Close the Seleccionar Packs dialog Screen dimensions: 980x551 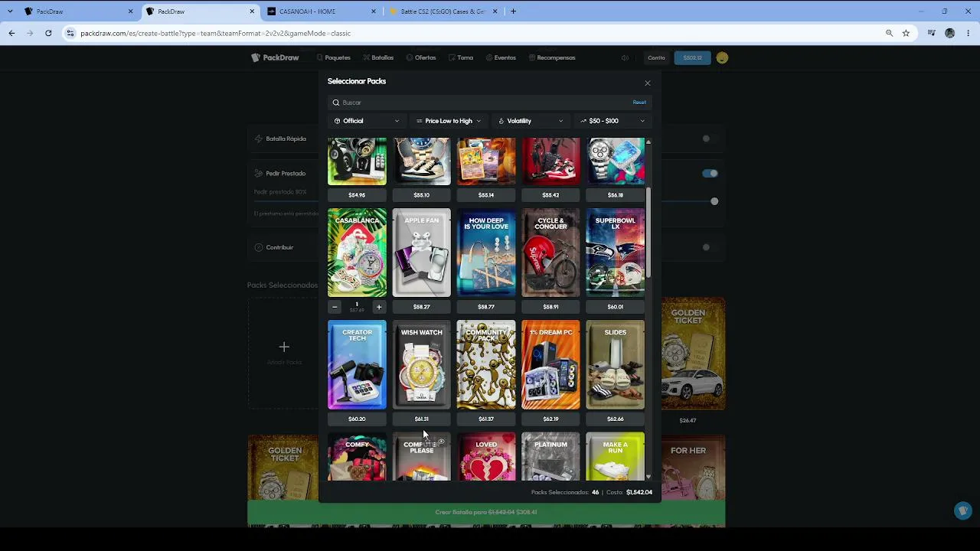648,83
